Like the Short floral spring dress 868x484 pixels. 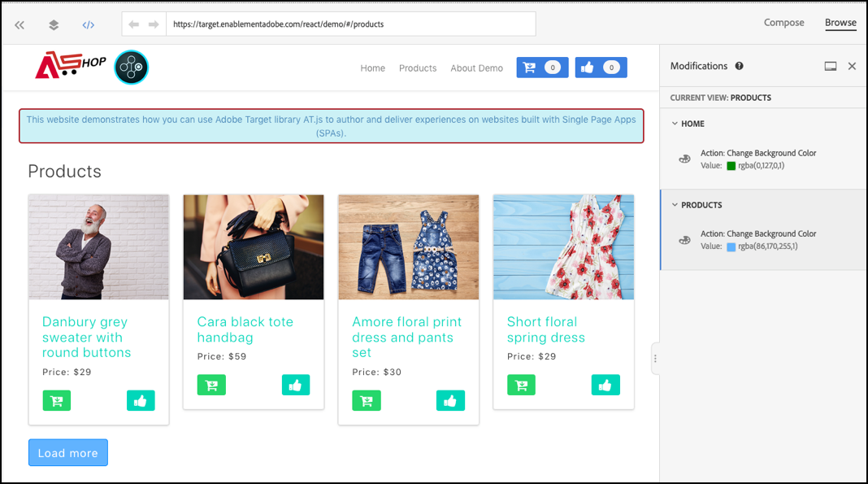(605, 385)
